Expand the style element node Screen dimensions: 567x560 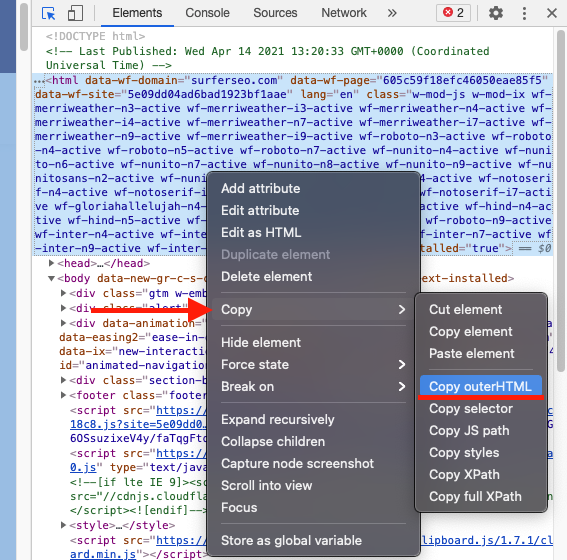pos(63,525)
